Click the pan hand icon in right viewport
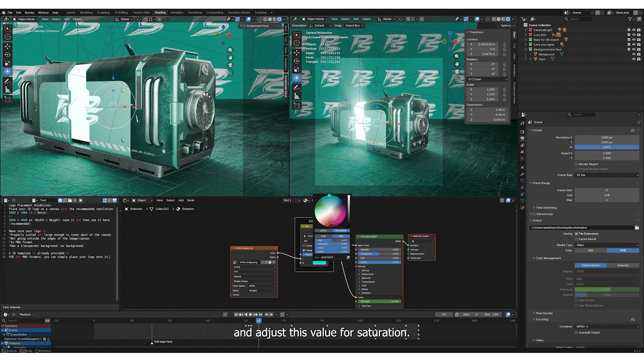644x362 pixels. tap(457, 64)
